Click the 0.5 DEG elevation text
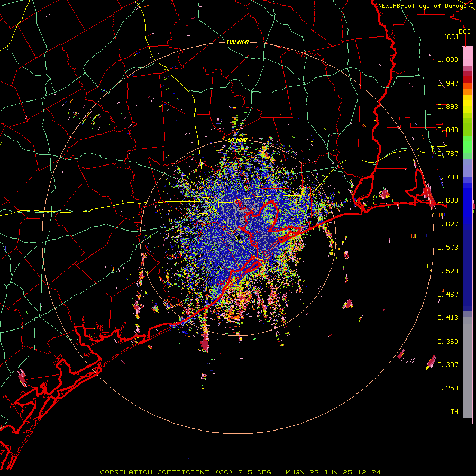Screen dimensions: 476x476 [254, 472]
